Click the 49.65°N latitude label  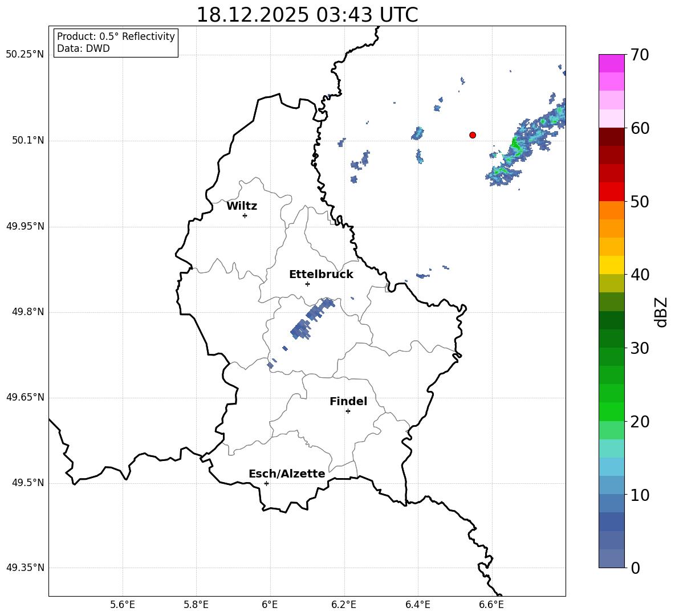pos(25,397)
